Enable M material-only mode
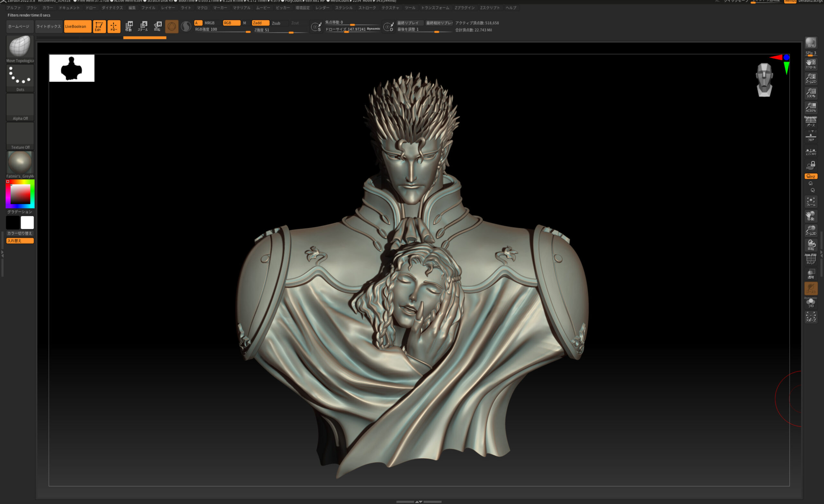824x504 pixels. 244,23
